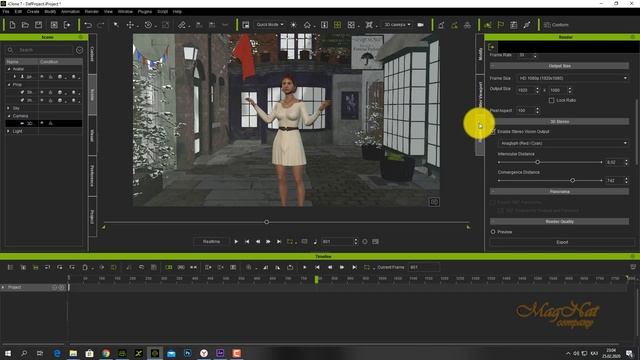Activate the Rotate object tool
Image resolution: width=640 pixels, height=360 pixels.
click(148, 25)
